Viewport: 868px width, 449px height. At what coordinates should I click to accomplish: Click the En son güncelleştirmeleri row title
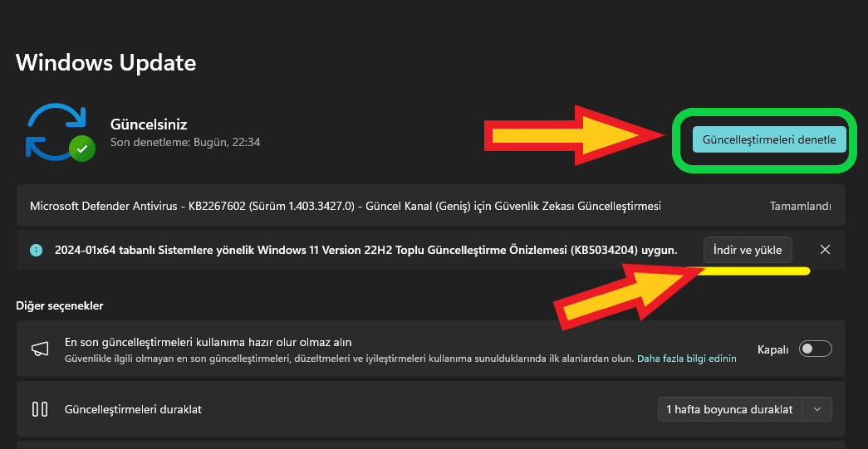(208, 342)
